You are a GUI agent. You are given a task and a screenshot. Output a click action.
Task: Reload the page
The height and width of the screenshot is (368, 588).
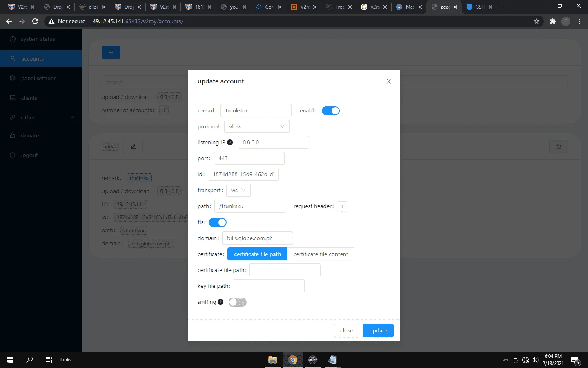click(x=35, y=21)
